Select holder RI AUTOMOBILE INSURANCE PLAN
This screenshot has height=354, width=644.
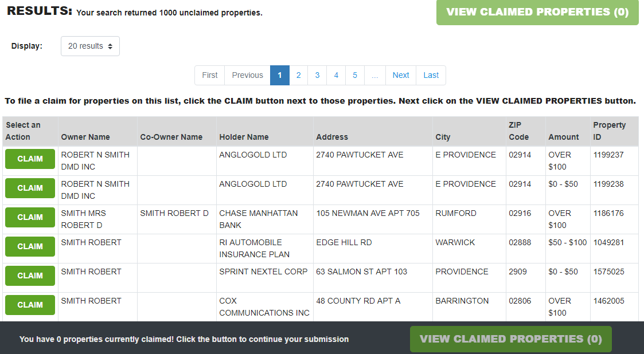254,248
